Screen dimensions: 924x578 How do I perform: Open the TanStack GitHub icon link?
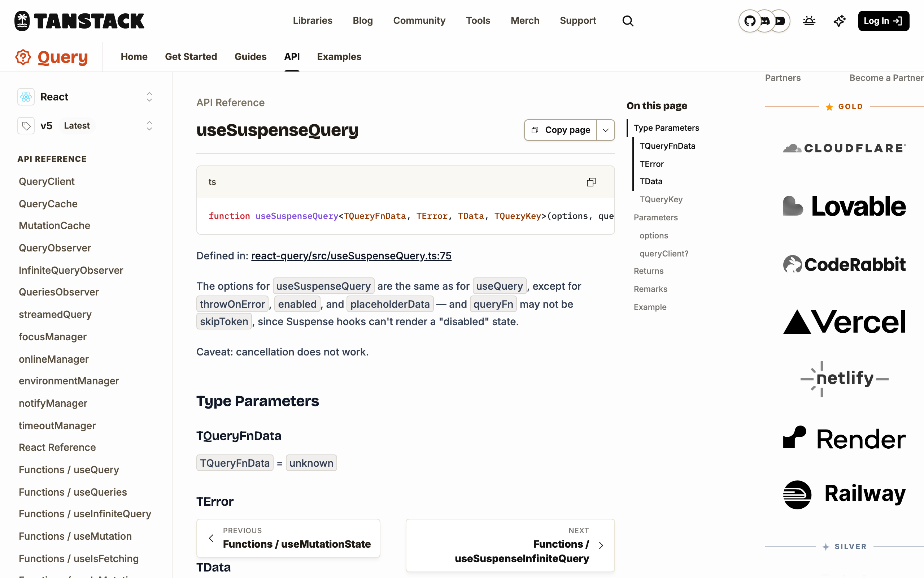pos(750,21)
